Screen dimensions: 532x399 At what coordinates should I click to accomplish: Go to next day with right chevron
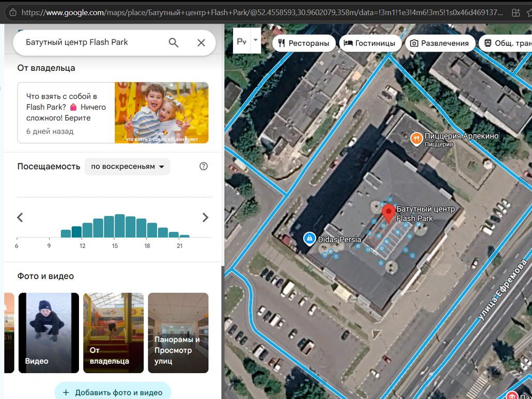pos(205,217)
